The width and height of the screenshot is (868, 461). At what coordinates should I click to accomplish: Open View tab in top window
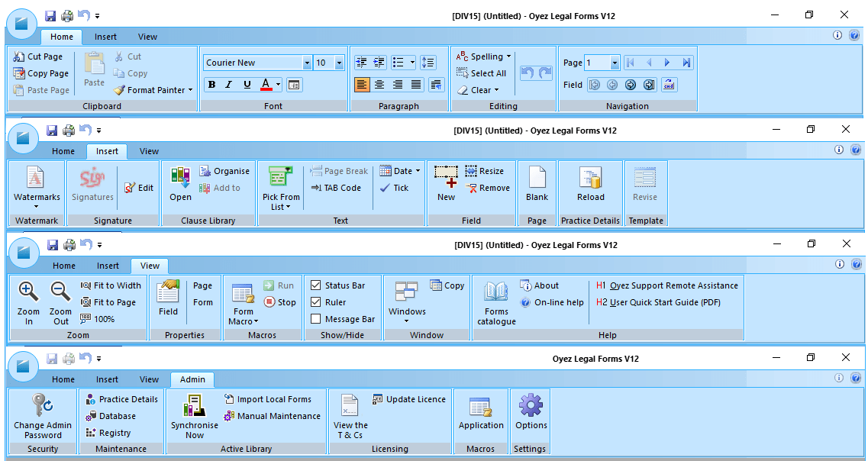(147, 37)
